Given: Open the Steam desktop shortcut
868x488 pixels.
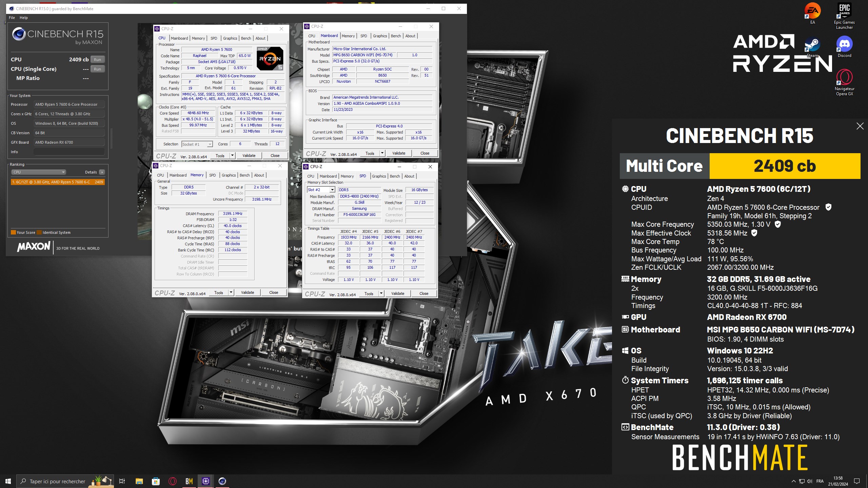Looking at the screenshot, I should coord(812,47).
